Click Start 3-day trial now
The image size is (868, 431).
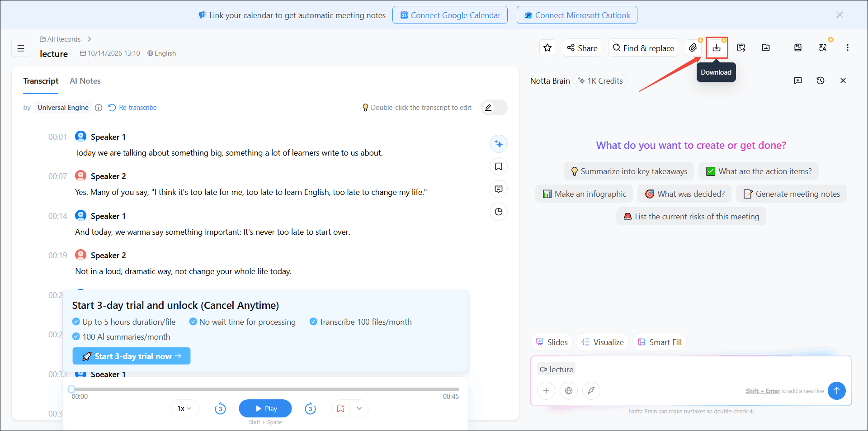[x=131, y=356]
